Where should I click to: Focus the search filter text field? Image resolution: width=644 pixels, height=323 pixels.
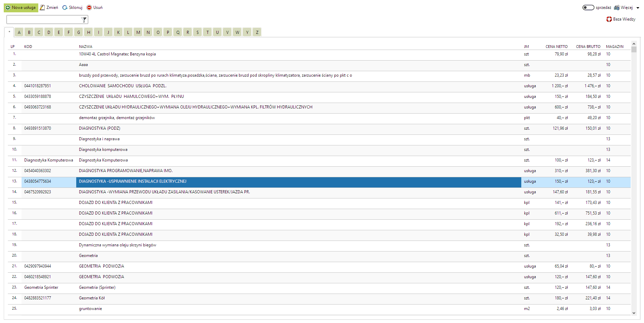pyautogui.click(x=43, y=20)
